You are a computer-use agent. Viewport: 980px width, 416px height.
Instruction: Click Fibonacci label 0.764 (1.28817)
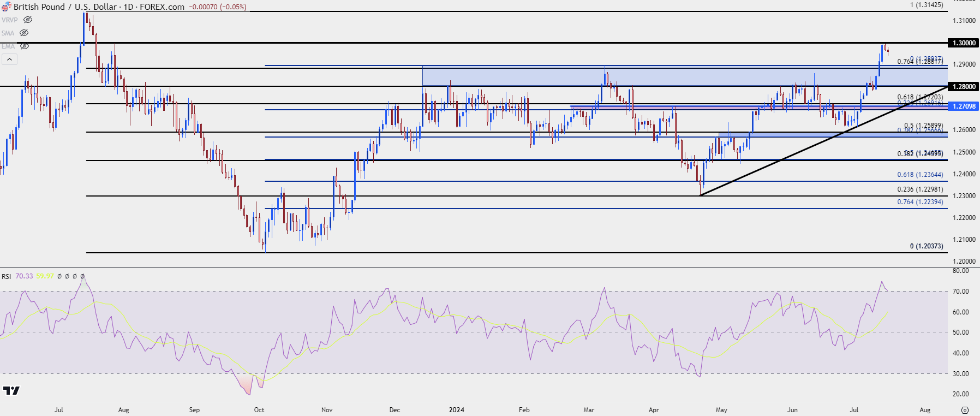pos(920,62)
